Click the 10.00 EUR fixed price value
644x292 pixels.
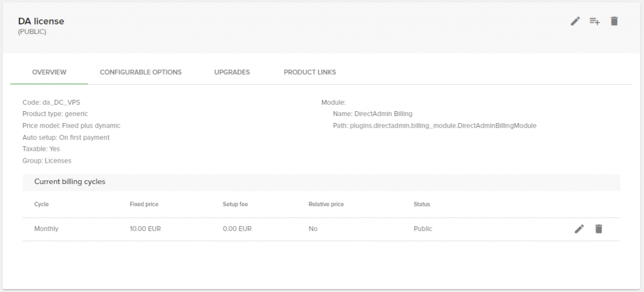144,229
